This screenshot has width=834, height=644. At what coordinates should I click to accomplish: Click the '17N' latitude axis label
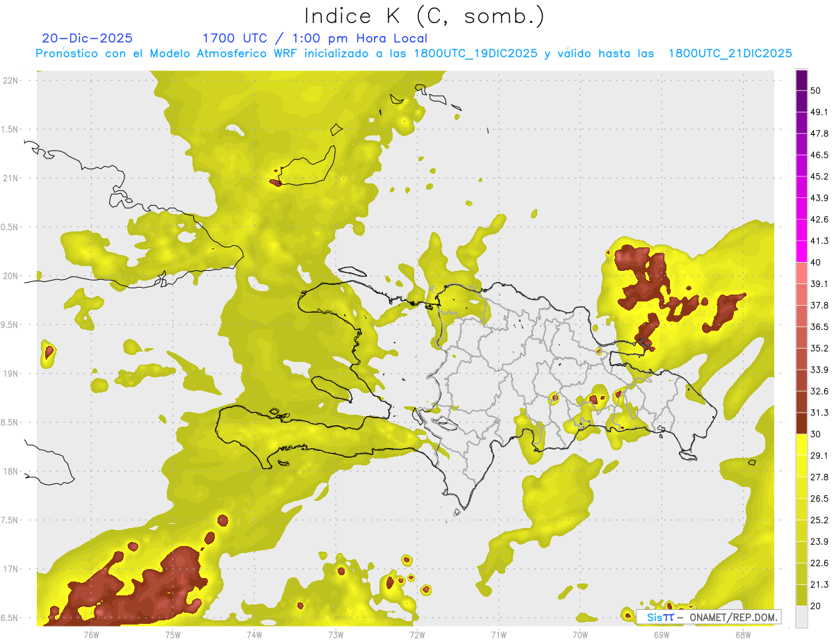10,569
